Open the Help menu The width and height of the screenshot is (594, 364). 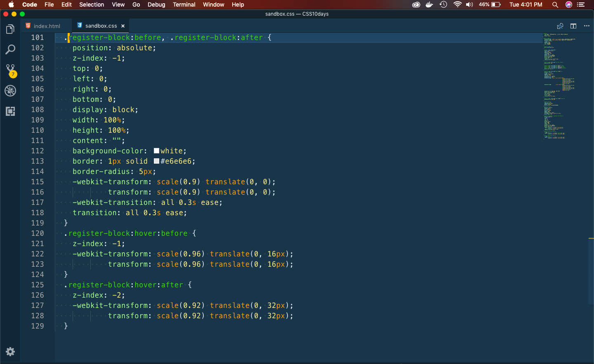(x=238, y=5)
